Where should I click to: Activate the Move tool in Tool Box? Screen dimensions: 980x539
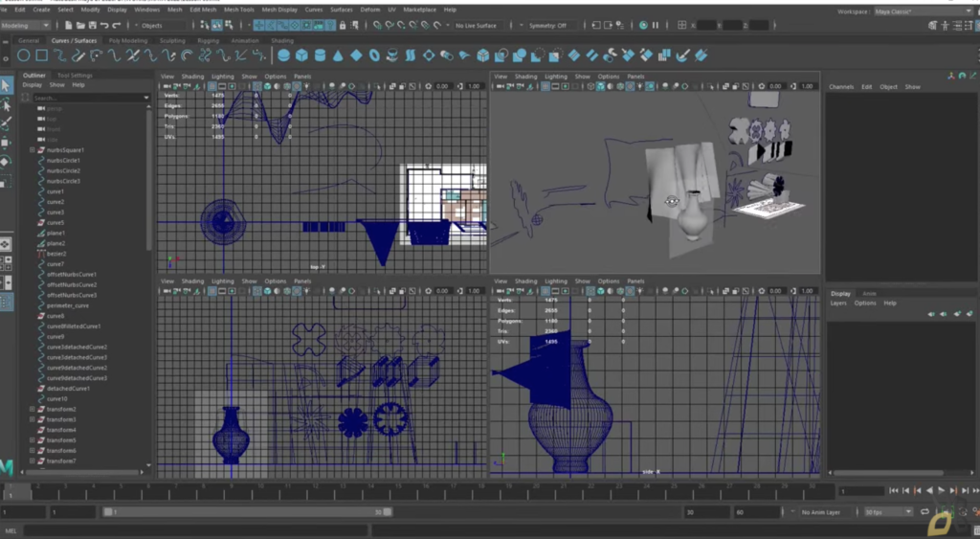coord(6,143)
